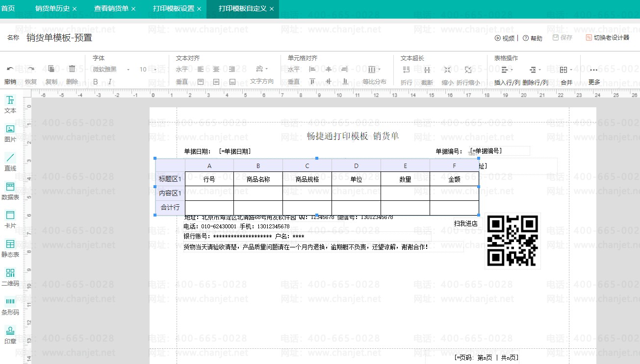Select the 图片 image tool
This screenshot has height=364, width=640.
click(x=11, y=133)
